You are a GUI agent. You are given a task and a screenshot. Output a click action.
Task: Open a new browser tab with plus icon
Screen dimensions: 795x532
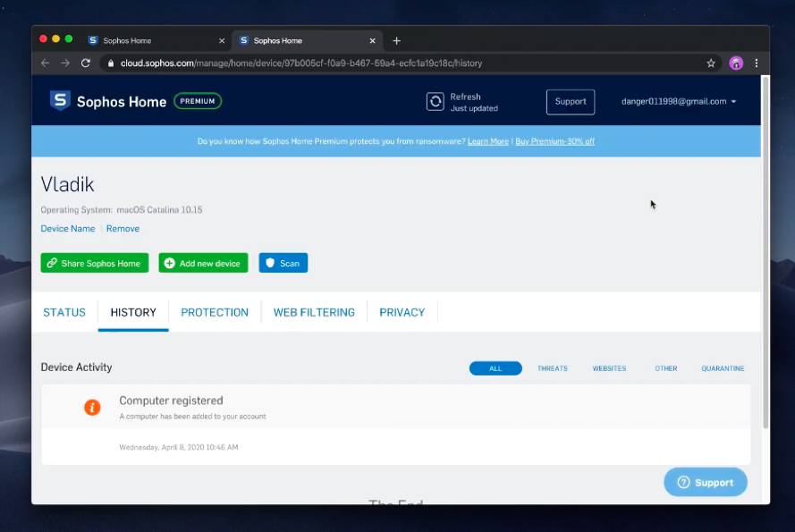tap(396, 40)
